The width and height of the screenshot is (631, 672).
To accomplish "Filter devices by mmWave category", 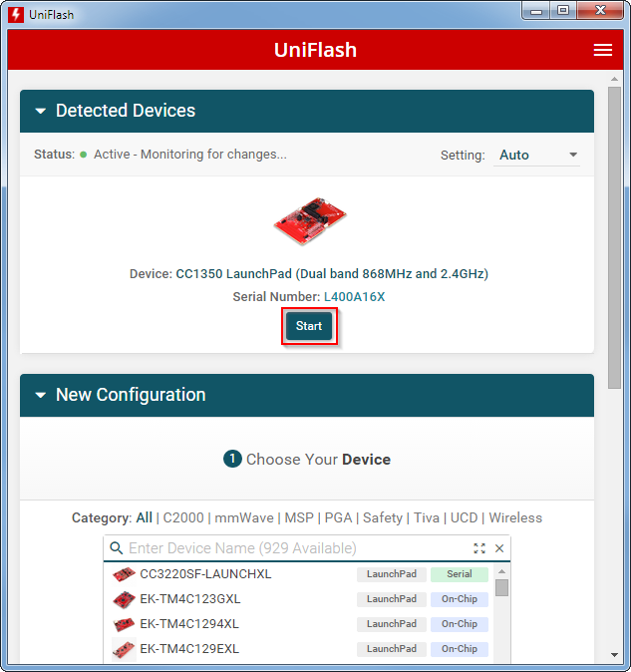I will coord(244,517).
